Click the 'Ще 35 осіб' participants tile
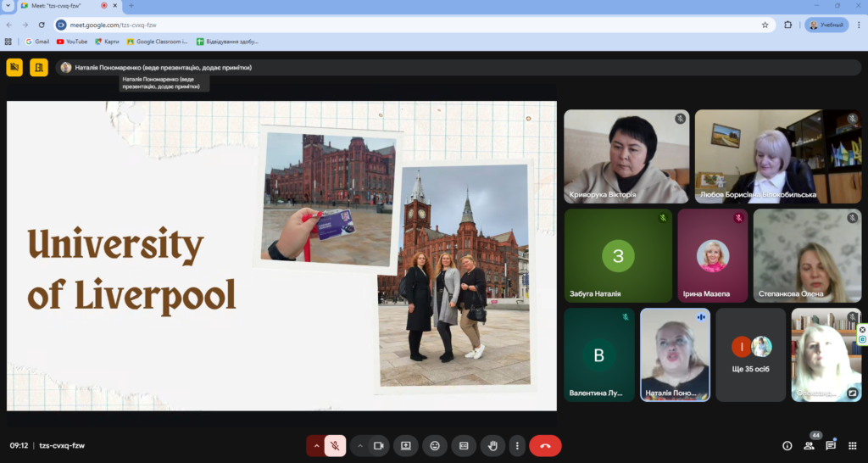This screenshot has width=868, height=463. [750, 354]
